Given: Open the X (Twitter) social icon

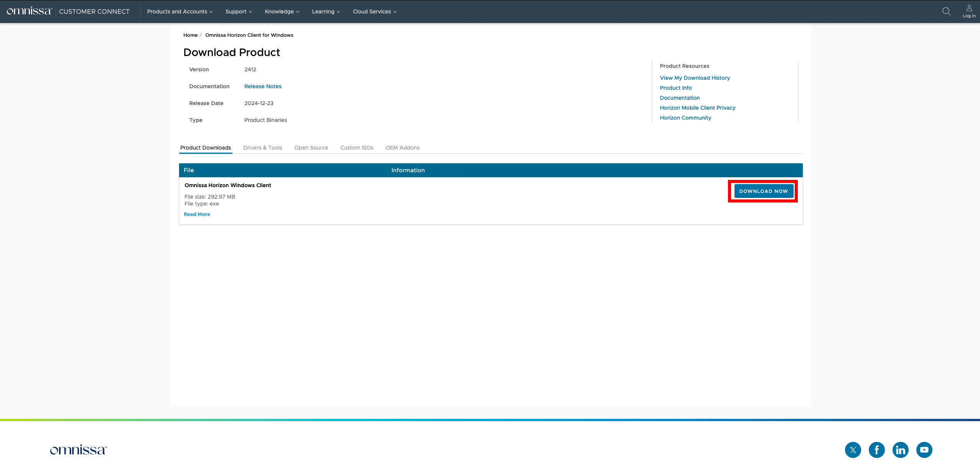Looking at the screenshot, I should coord(853,450).
